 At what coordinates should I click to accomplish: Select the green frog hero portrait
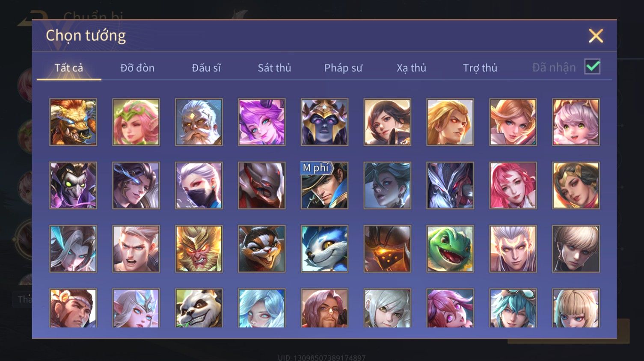pos(450,249)
